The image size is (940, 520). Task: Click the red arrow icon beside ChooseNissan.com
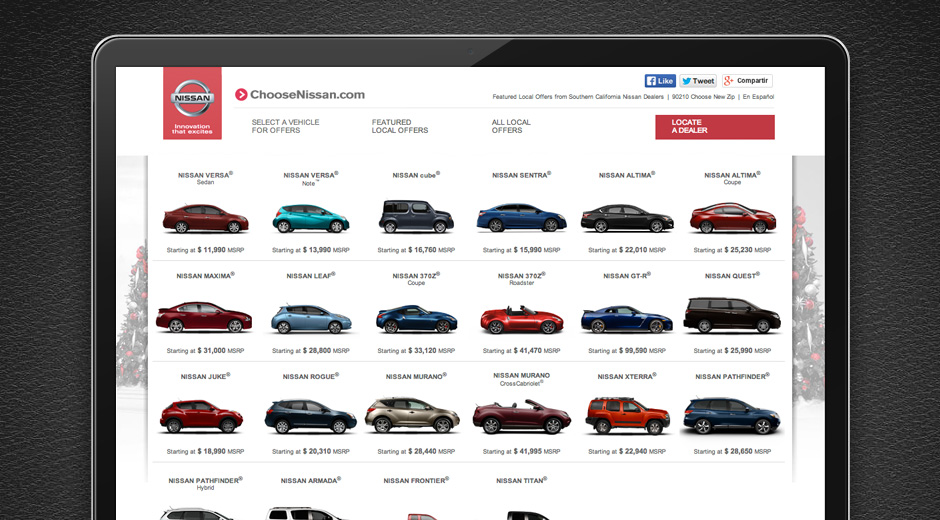click(x=241, y=95)
